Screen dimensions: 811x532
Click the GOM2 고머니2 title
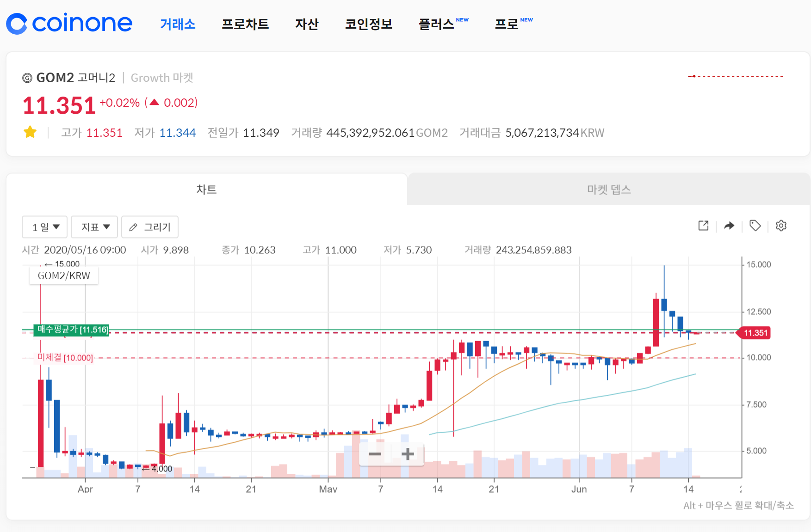(x=76, y=78)
